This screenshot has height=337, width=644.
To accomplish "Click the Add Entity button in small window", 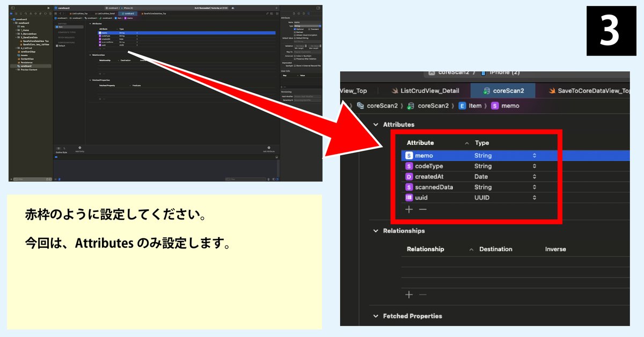I will 80,149.
